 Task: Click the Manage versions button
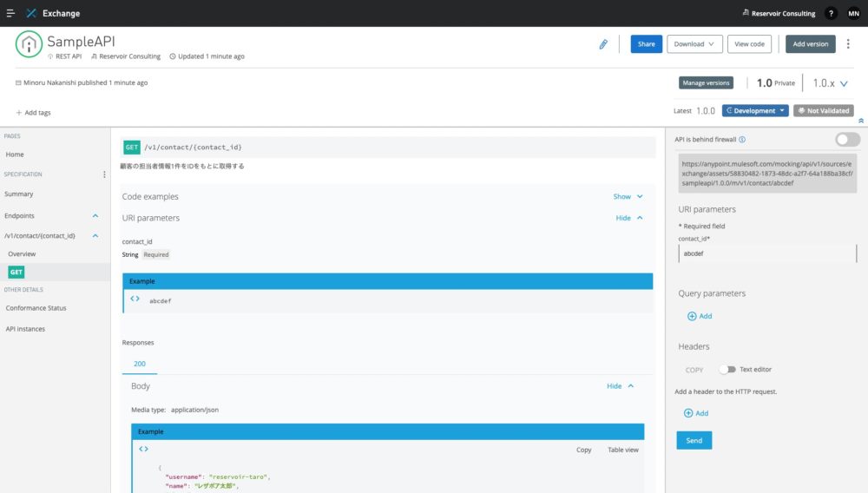(706, 83)
